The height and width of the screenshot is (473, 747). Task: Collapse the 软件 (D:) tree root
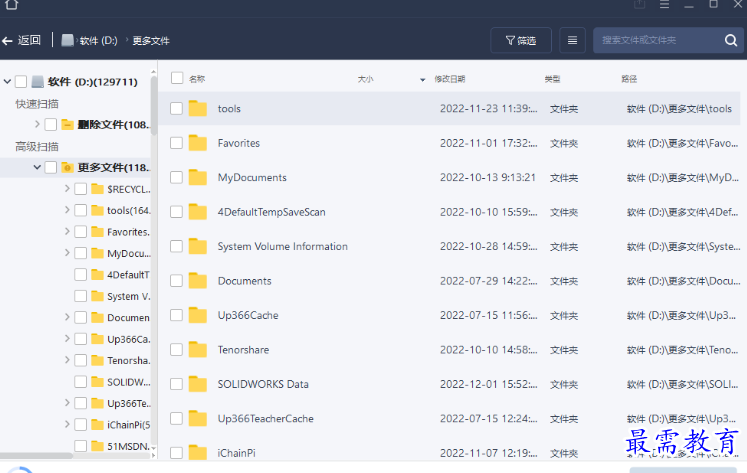7,81
